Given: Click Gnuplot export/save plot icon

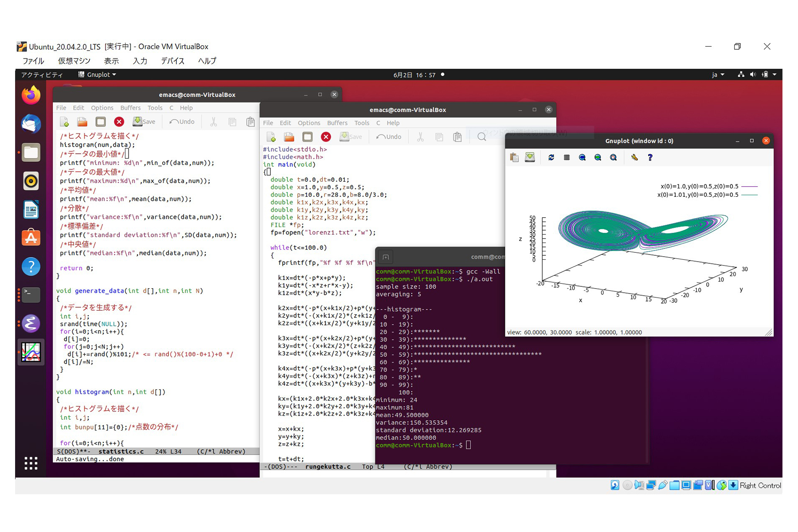Looking at the screenshot, I should pos(530,157).
